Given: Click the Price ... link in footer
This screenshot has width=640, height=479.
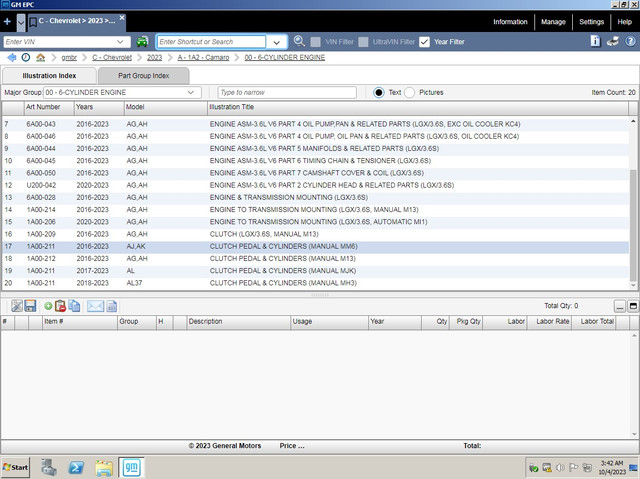Looking at the screenshot, I should pos(292,446).
